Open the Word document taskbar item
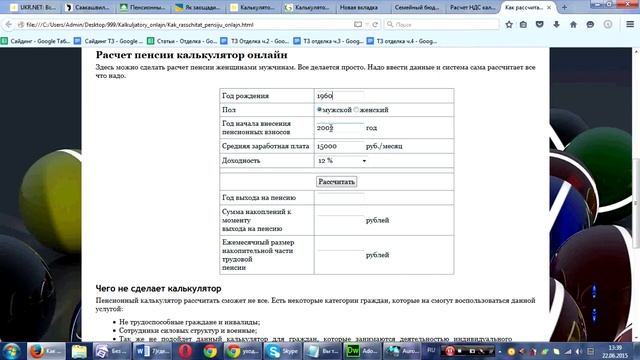 (152, 351)
